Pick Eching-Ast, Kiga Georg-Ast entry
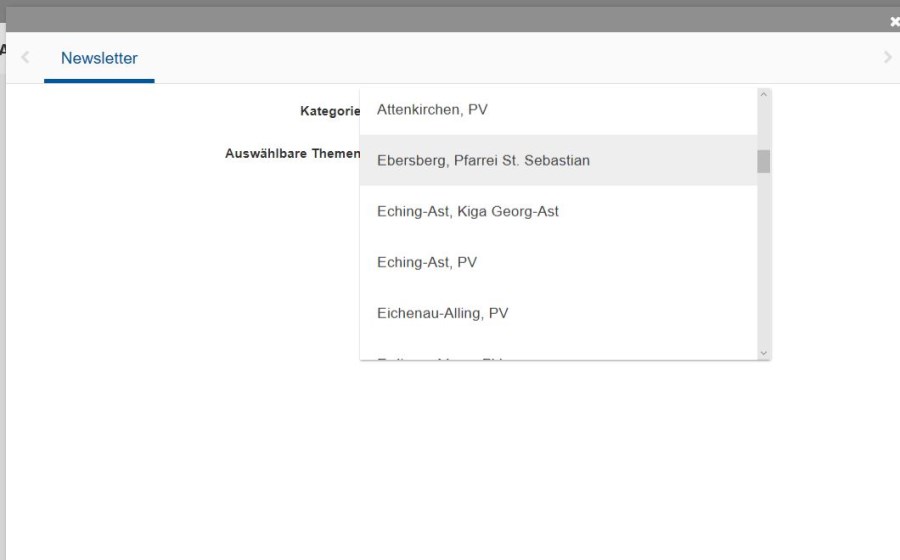This screenshot has height=560, width=900. [467, 211]
